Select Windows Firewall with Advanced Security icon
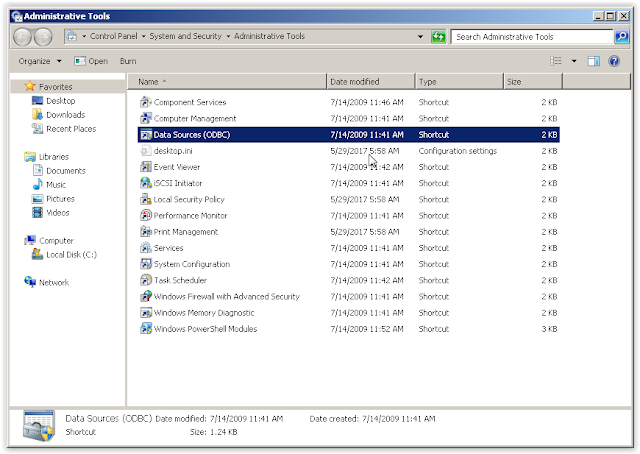The width and height of the screenshot is (640, 454). [x=146, y=296]
